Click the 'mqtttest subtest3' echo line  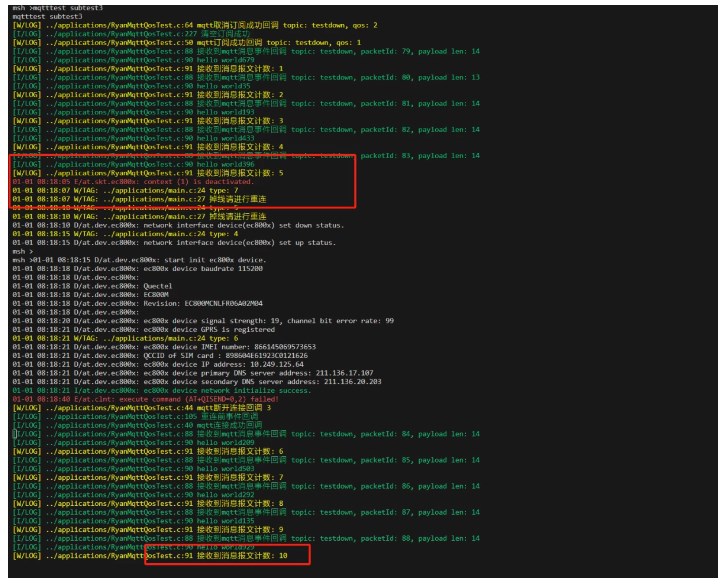[48, 17]
